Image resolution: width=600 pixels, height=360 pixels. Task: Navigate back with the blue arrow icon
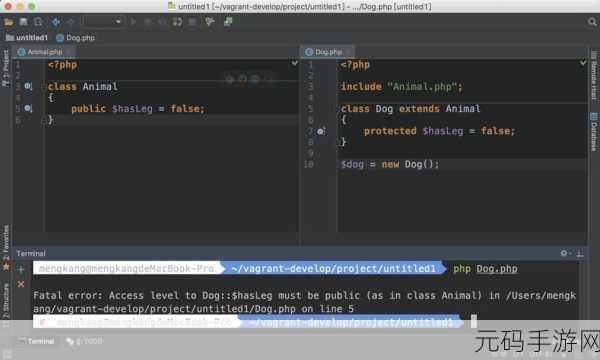(x=56, y=22)
